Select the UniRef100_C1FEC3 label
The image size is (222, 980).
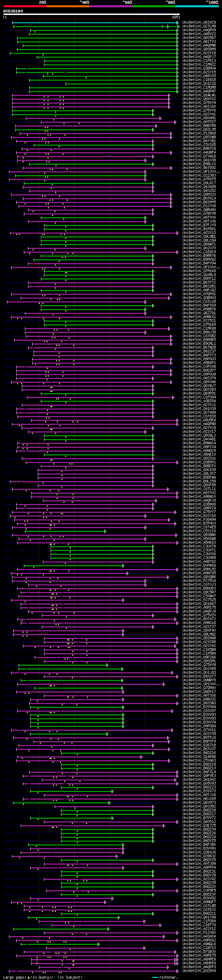point(199,60)
